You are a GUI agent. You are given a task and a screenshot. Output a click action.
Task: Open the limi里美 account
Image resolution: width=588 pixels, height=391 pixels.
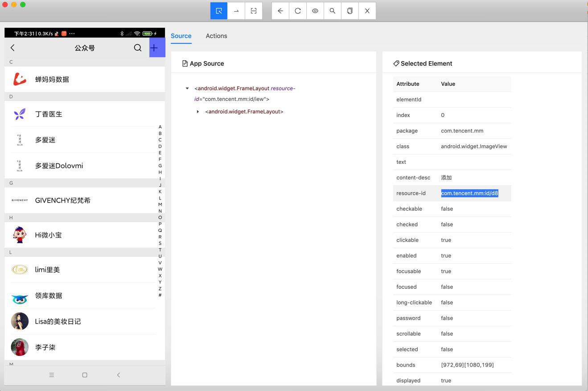[x=85, y=270]
